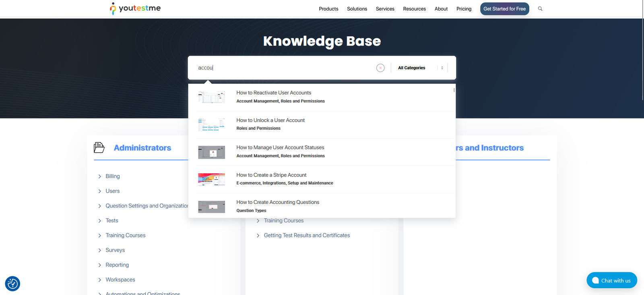Expand the Workspaces chevron
The image size is (644, 295).
pos(100,280)
